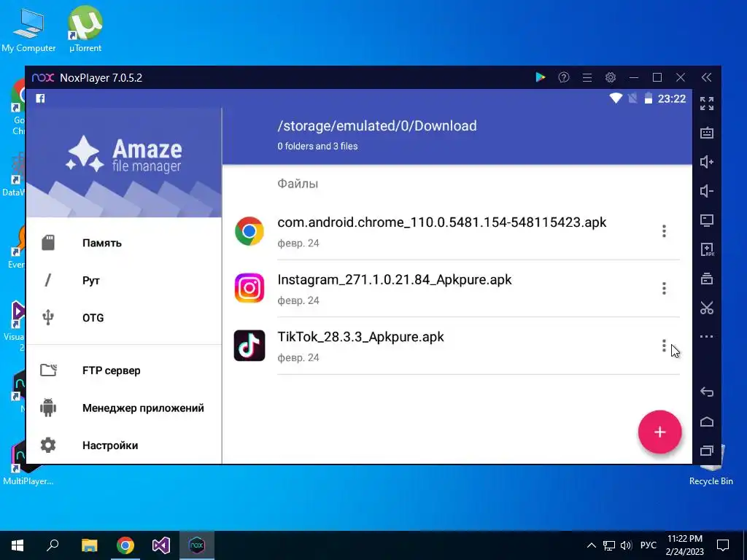The image size is (747, 560).
Task: Open Windows Start menu
Action: [x=18, y=545]
